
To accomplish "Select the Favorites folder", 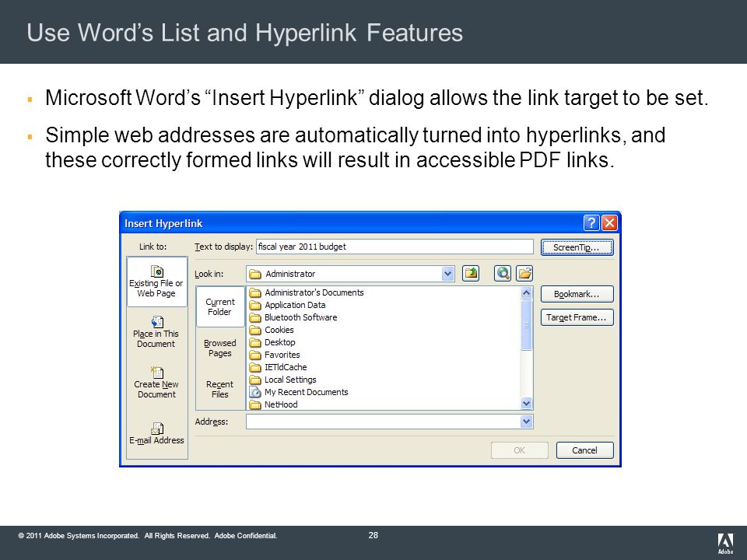I will tap(275, 355).
